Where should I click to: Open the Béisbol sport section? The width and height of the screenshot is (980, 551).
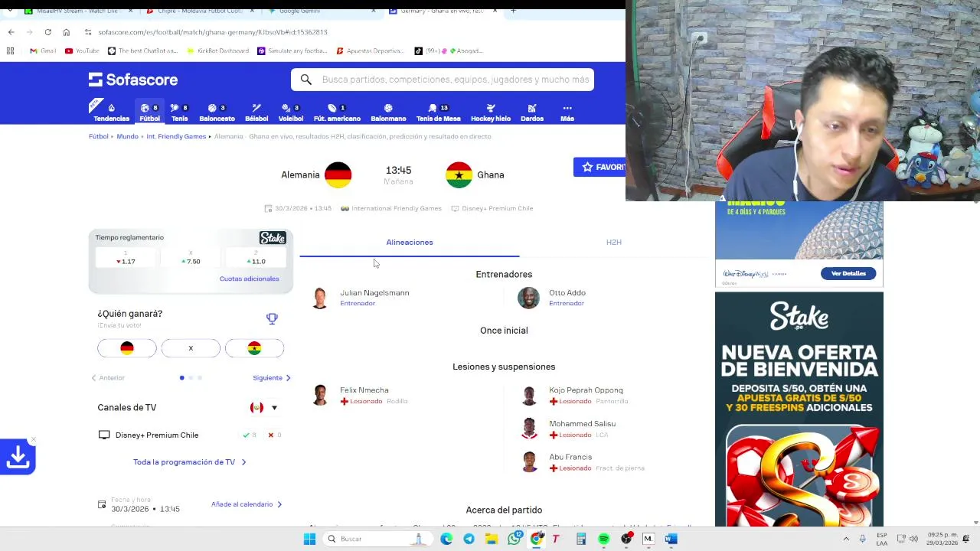pos(256,112)
